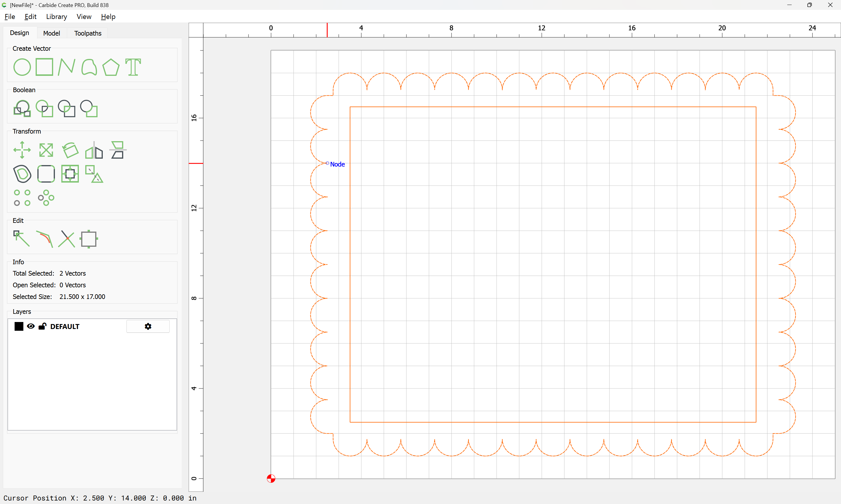
Task: Toggle the lock on DEFAULT layer
Action: pos(43,326)
